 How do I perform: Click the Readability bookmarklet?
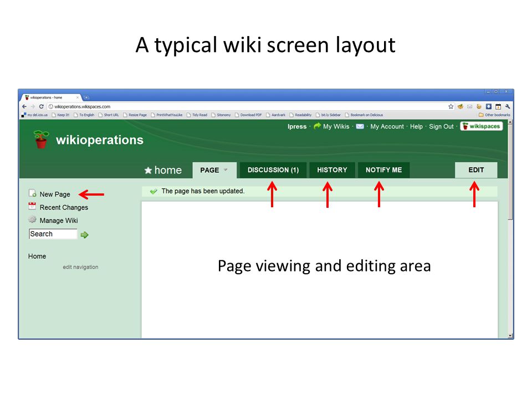pos(300,115)
